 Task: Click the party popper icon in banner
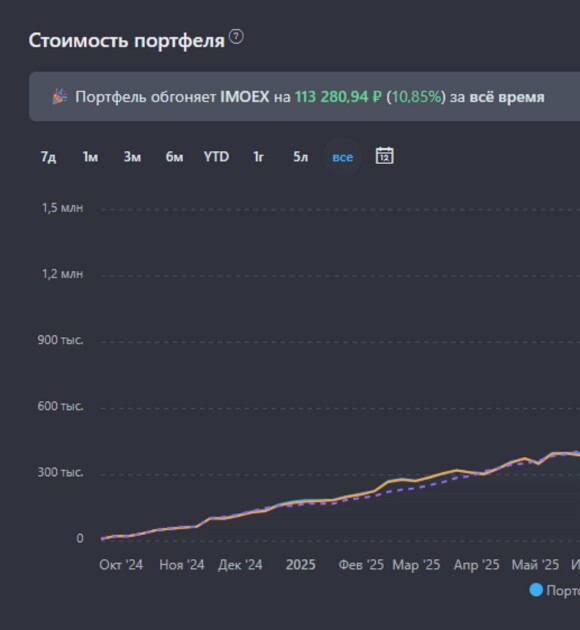pyautogui.click(x=60, y=97)
